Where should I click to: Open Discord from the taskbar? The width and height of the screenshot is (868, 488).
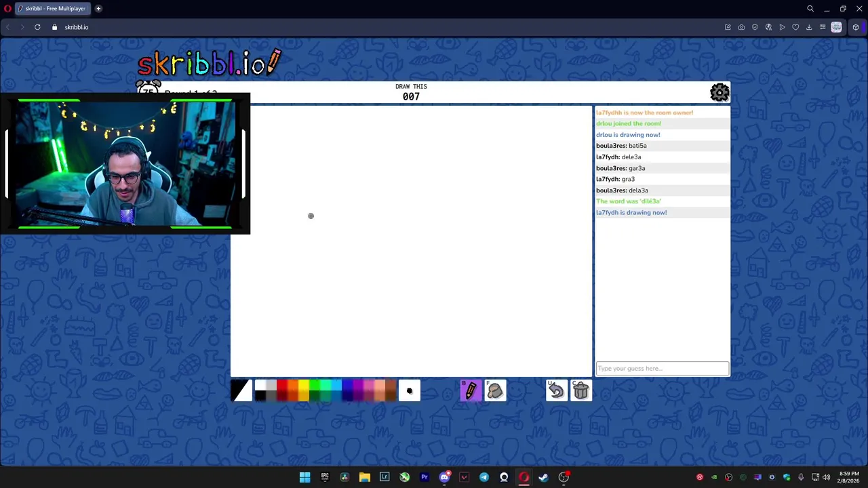[444, 477]
